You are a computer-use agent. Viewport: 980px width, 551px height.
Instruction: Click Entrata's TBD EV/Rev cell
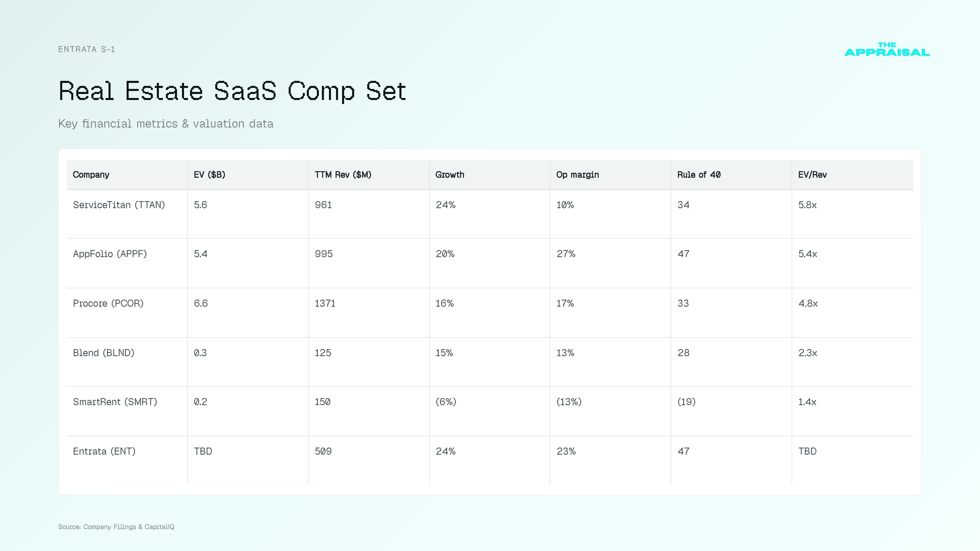pos(807,451)
